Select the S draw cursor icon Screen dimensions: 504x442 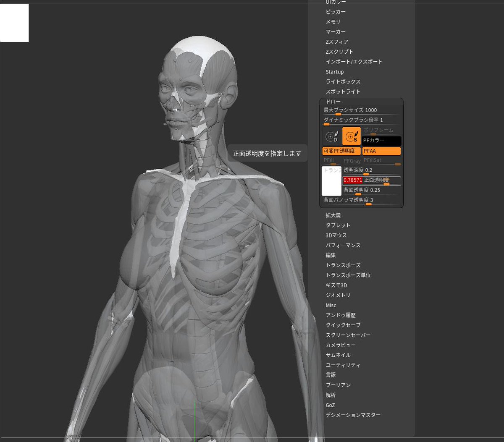click(352, 136)
